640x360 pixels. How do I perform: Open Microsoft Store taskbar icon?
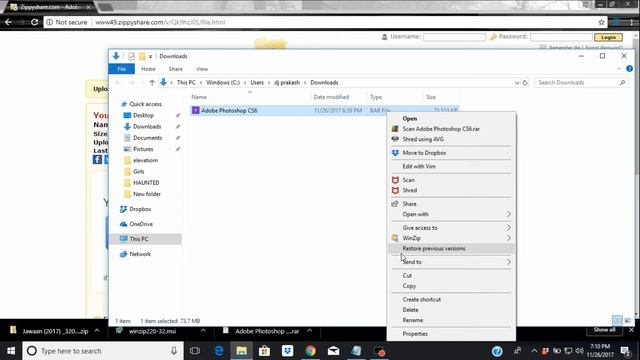point(264,351)
